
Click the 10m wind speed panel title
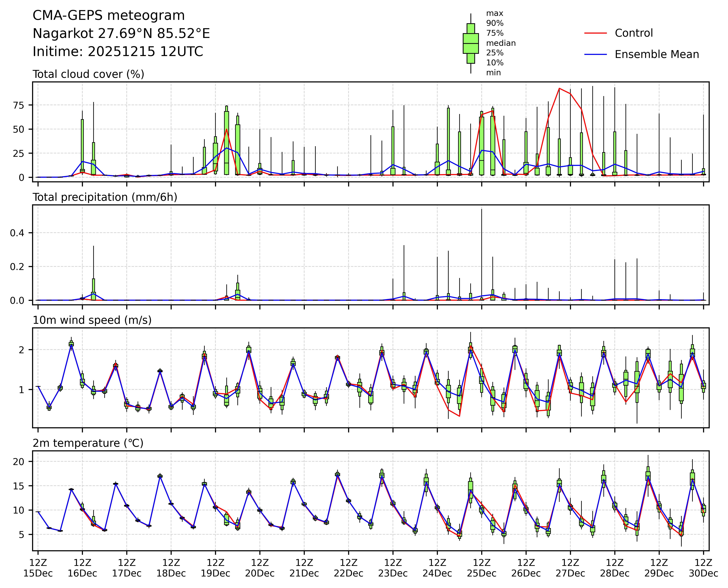92,320
